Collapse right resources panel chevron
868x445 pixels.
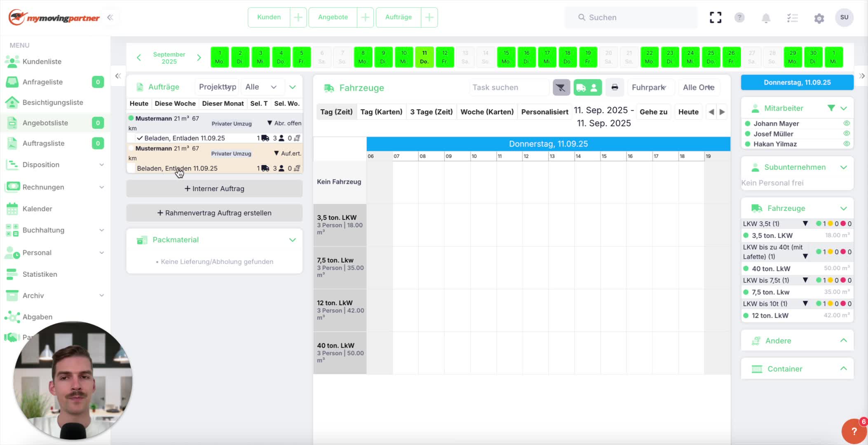tap(862, 76)
